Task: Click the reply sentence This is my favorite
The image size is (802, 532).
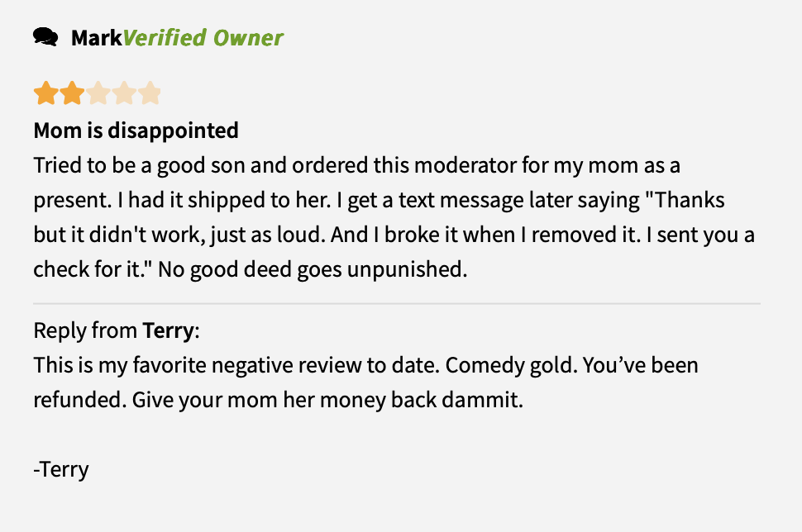Action: 236,365
